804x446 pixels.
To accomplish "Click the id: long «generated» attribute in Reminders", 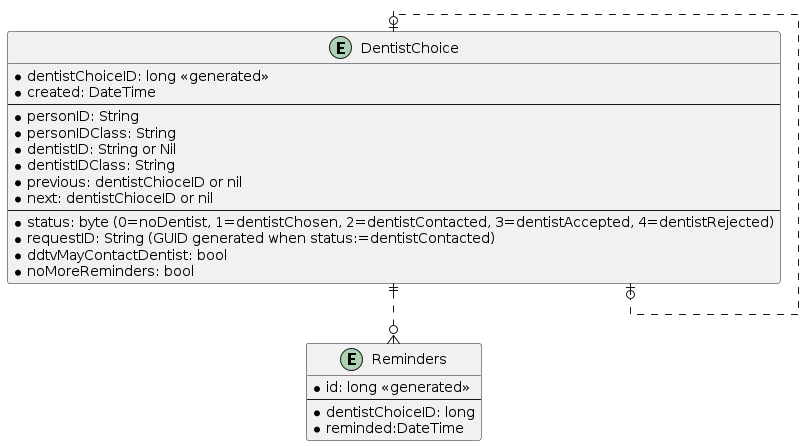I will click(393, 387).
